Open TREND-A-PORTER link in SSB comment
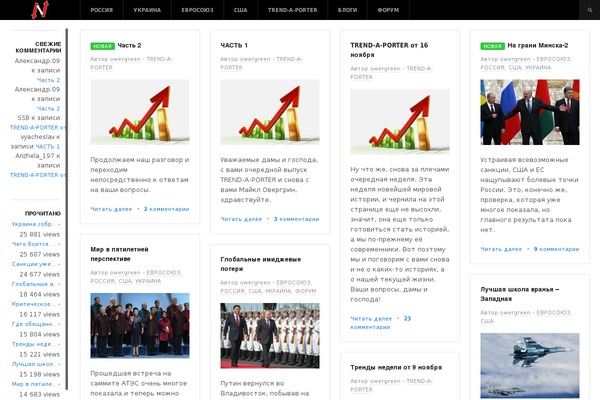Screen dimensions: 600x400 coord(38,127)
